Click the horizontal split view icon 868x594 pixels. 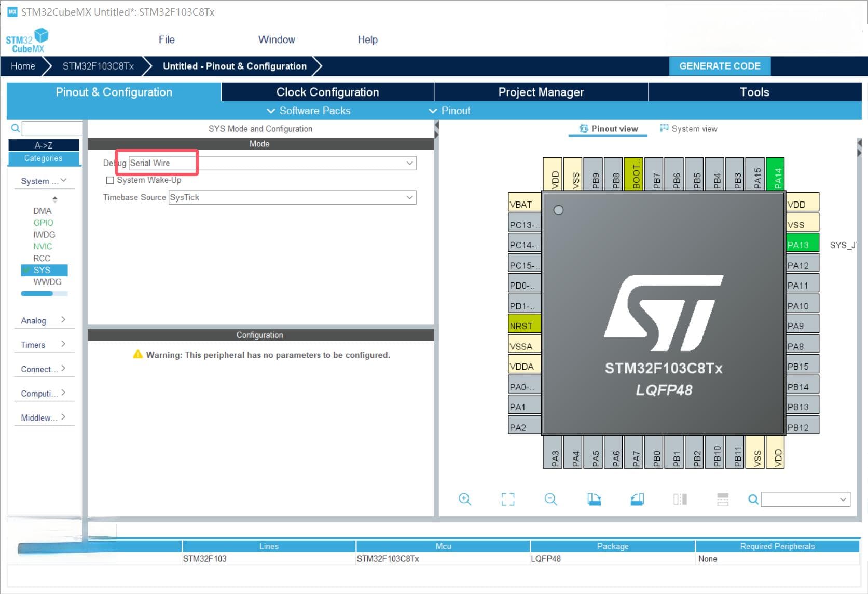coord(723,499)
